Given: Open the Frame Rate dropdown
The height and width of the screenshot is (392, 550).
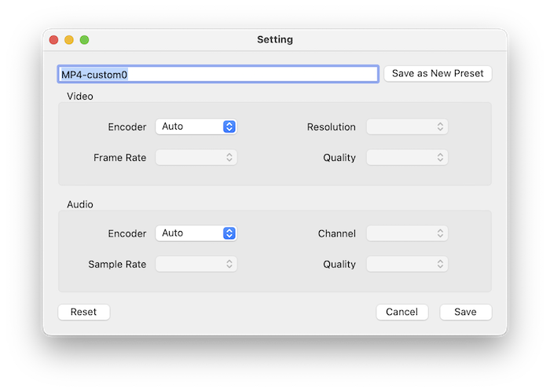Looking at the screenshot, I should coord(196,157).
